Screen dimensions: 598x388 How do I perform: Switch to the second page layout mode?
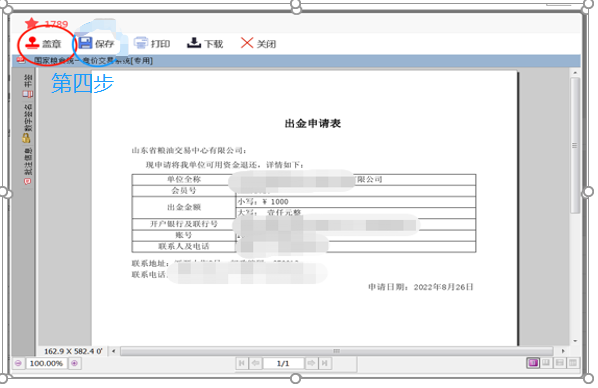(546, 363)
